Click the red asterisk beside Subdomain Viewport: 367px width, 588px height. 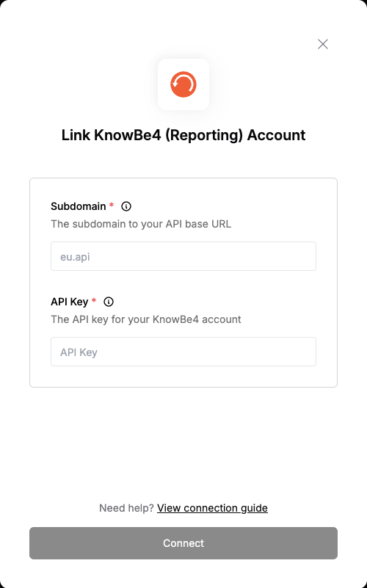[112, 205]
